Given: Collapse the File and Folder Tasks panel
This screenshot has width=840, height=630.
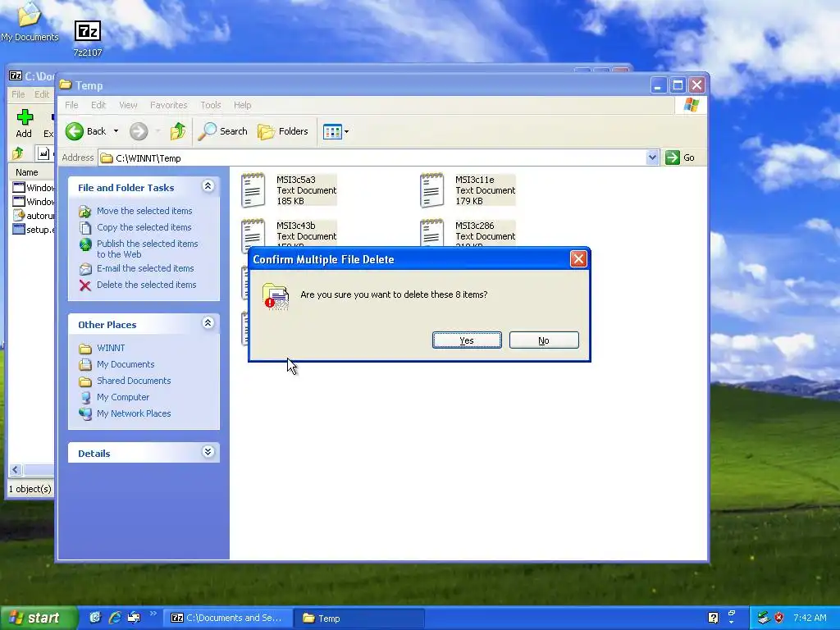Looking at the screenshot, I should (x=208, y=186).
